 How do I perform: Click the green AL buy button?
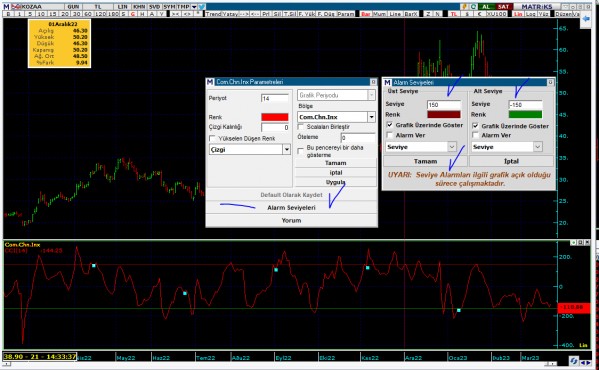(x=486, y=7)
